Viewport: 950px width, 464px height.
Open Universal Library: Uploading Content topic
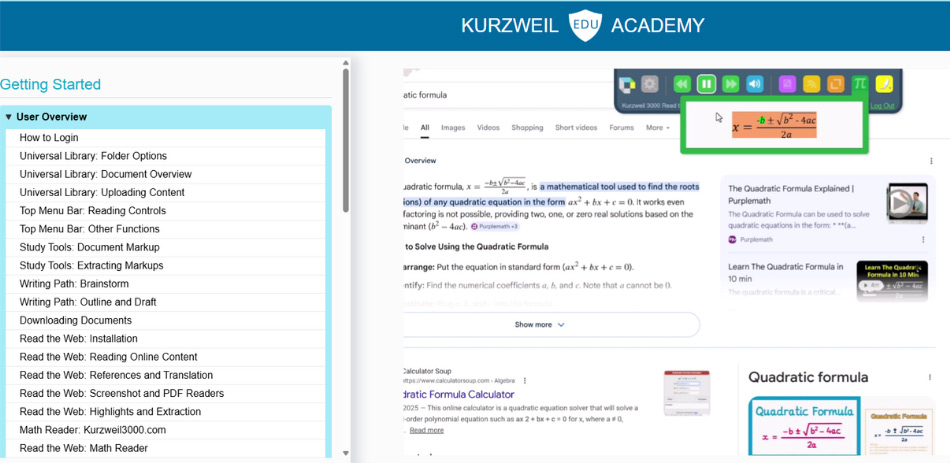[165, 193]
